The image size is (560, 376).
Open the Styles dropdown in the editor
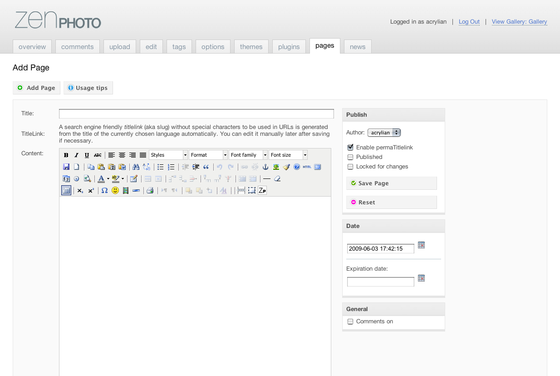[168, 155]
